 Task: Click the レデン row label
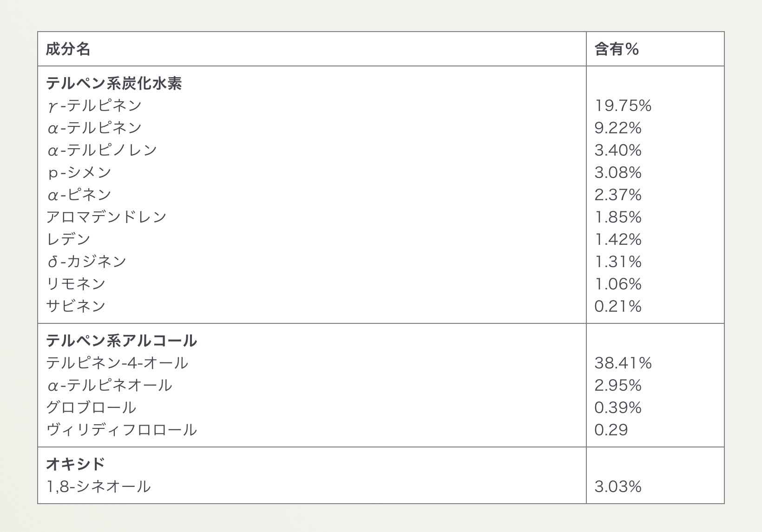click(x=68, y=239)
